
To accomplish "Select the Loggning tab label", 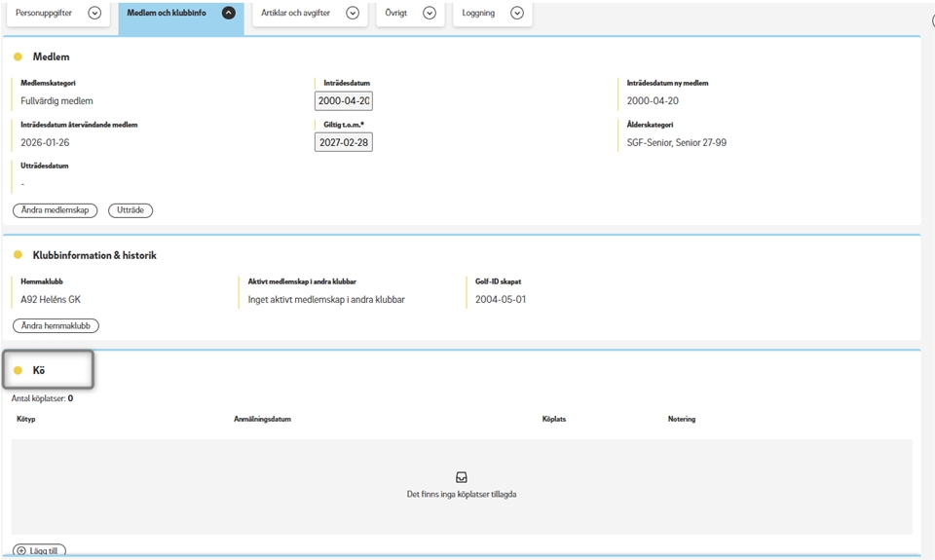I will click(x=478, y=13).
